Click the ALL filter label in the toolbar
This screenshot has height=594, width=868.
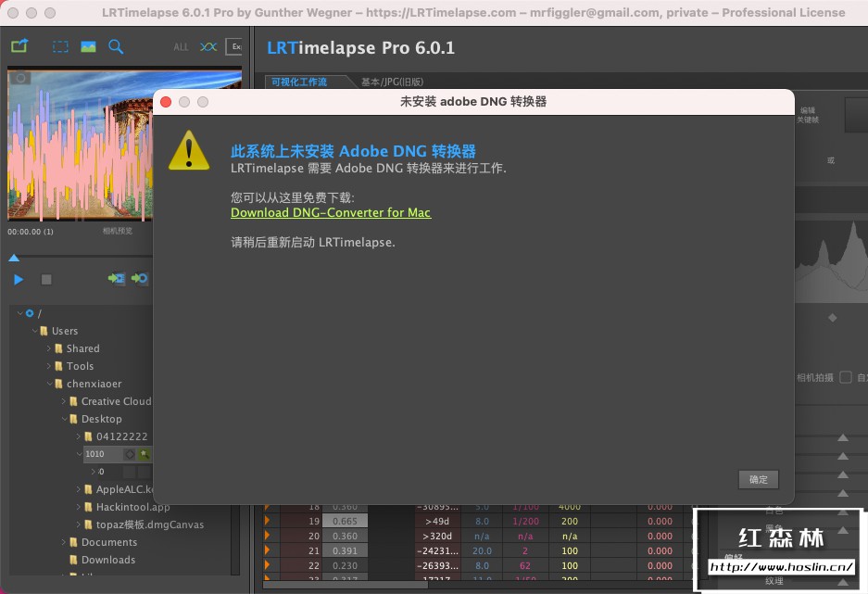[181, 47]
